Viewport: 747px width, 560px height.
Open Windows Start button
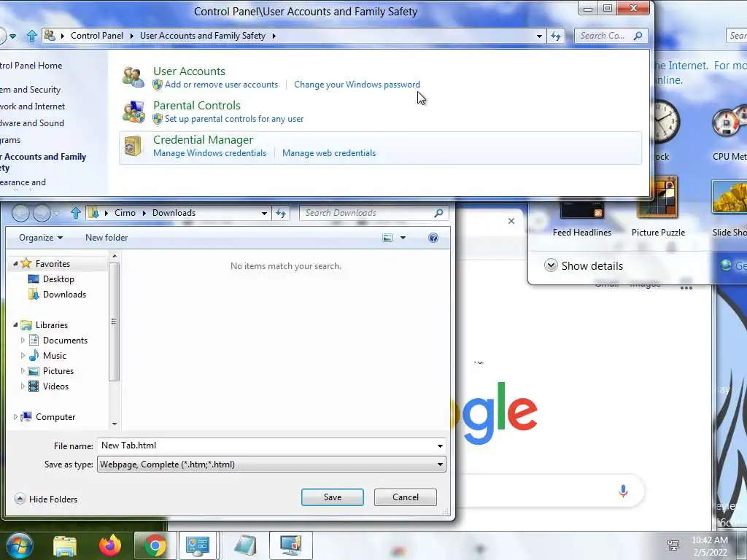click(x=20, y=545)
